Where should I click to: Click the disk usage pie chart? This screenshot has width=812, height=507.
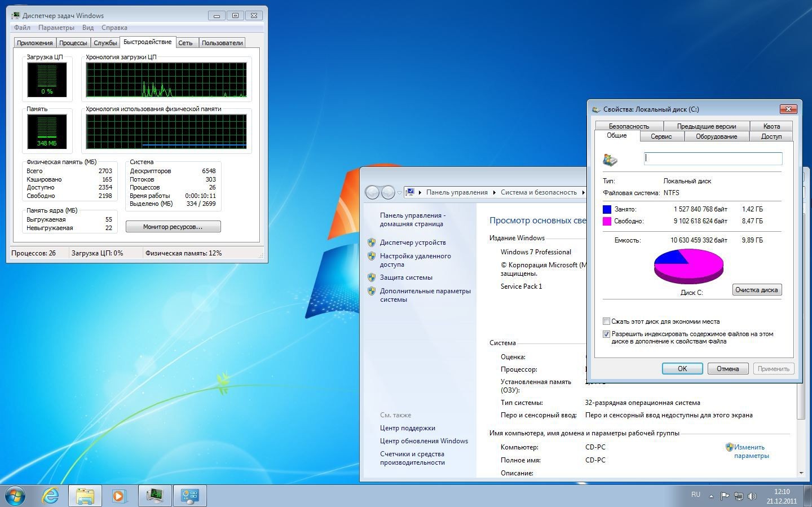pos(689,267)
